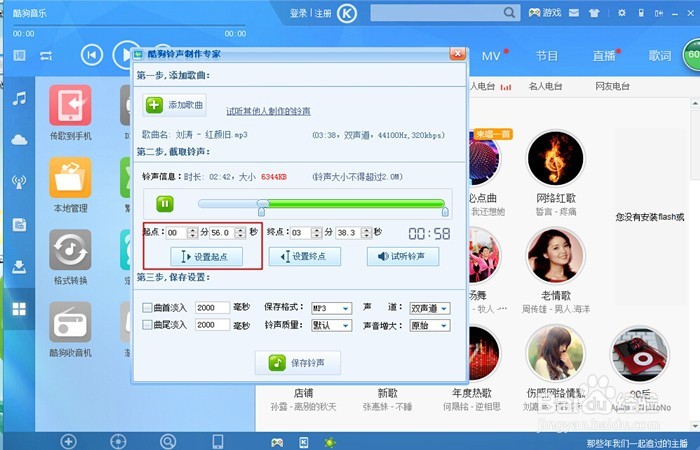Click the Preview Ringtone (试听铃声) button
This screenshot has height=450, width=700.
[x=403, y=257]
